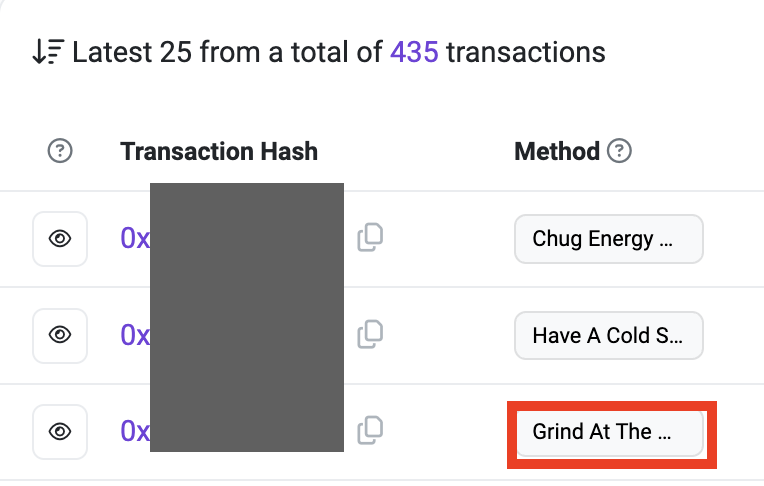Click the Method column header label
Viewport: 764px width, 486px height.
pos(557,151)
